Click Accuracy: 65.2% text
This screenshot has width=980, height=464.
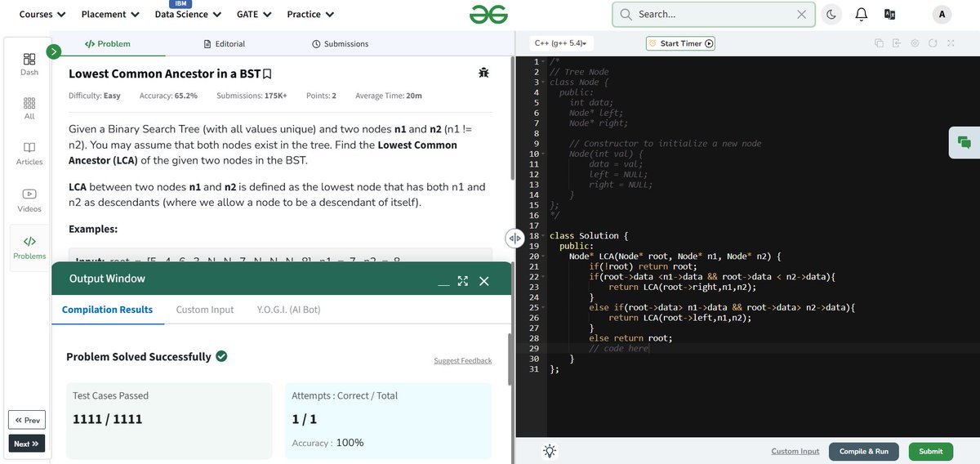167,96
